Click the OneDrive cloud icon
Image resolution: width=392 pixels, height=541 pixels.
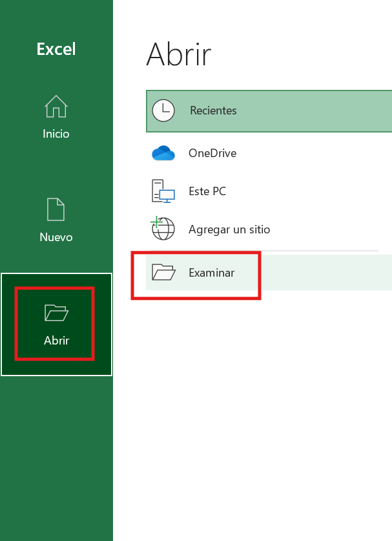point(163,153)
